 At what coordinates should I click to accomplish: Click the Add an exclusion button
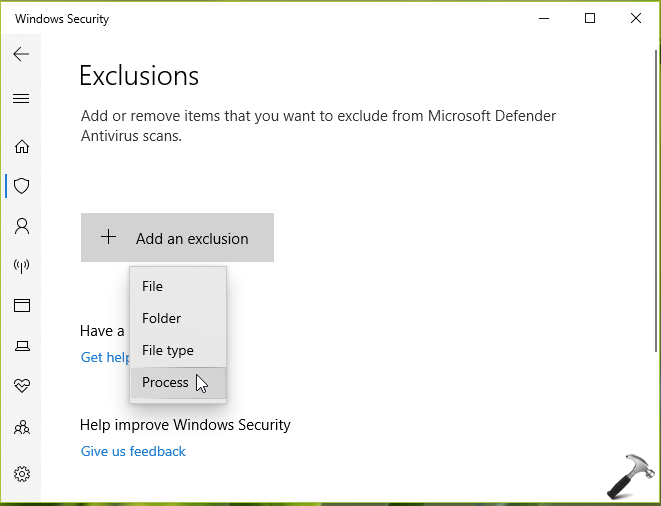177,238
